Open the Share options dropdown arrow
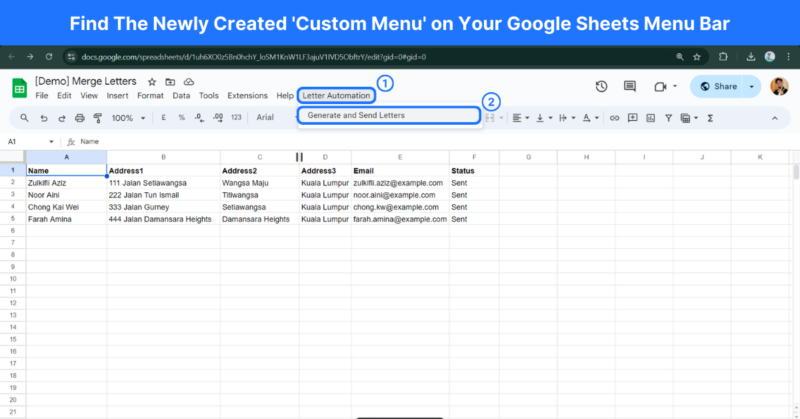800x419 pixels. (x=752, y=86)
